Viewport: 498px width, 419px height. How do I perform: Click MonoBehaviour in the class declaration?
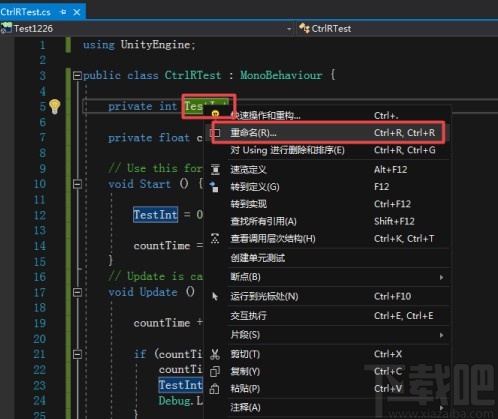coord(281,75)
